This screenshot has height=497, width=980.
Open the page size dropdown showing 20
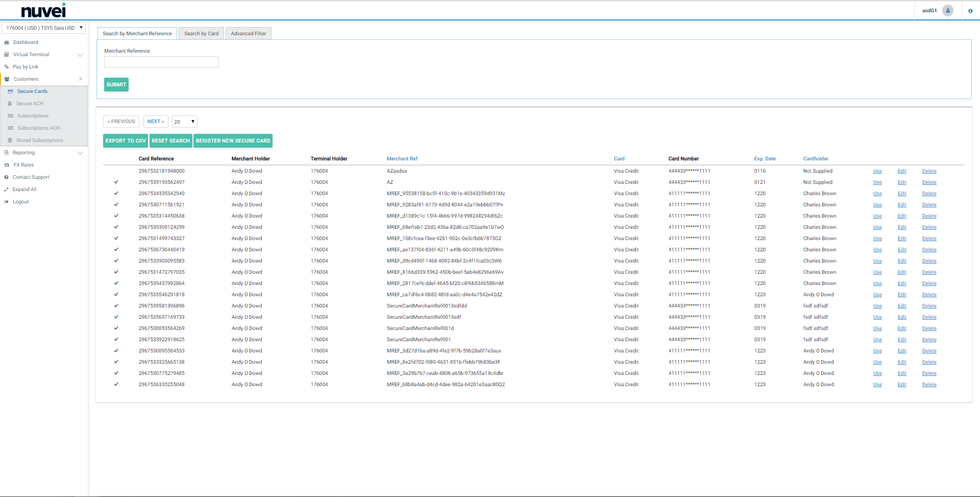click(x=184, y=122)
